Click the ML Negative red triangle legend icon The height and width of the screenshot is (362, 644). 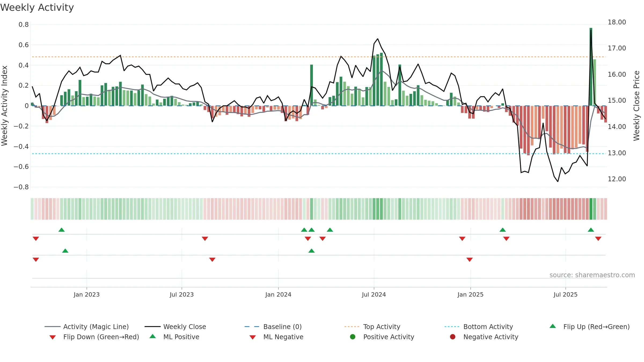click(253, 337)
